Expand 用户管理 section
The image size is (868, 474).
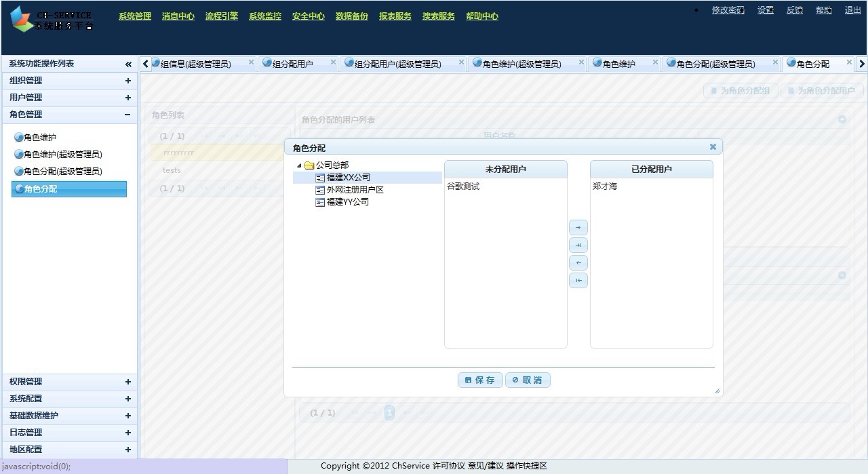tap(127, 97)
